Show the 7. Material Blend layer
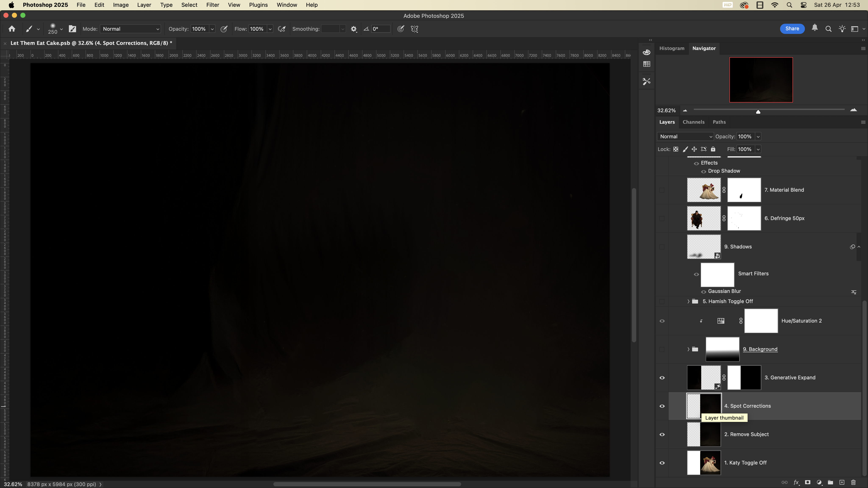Screen dimensions: 868x488 point(662,190)
